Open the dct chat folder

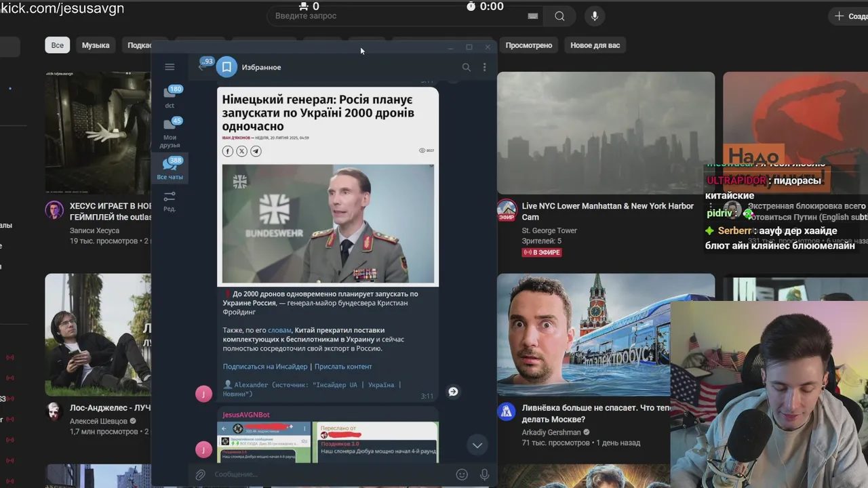coord(170,97)
